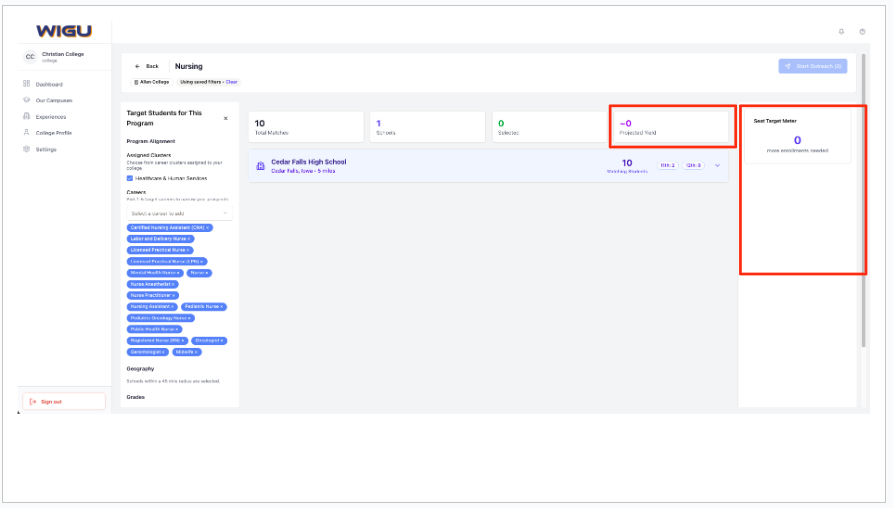893x508 pixels.
Task: Close the Target Students panel
Action: [225, 118]
